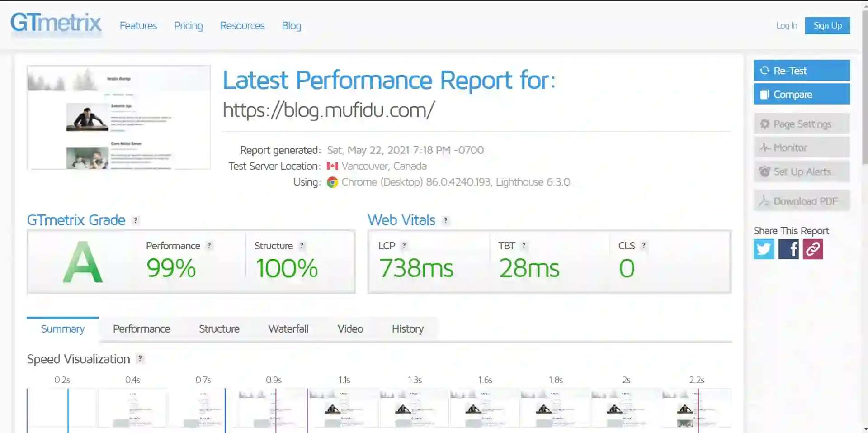Switch to the Performance tab

pos(142,329)
